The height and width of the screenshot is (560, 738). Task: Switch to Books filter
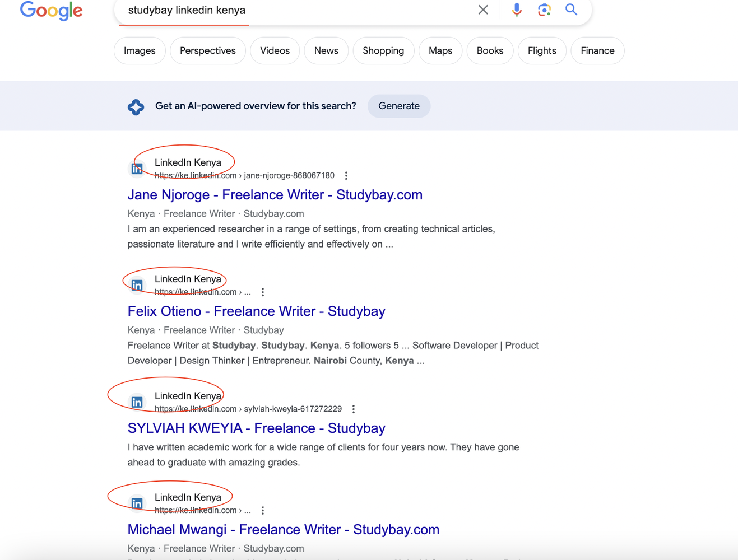pos(490,51)
